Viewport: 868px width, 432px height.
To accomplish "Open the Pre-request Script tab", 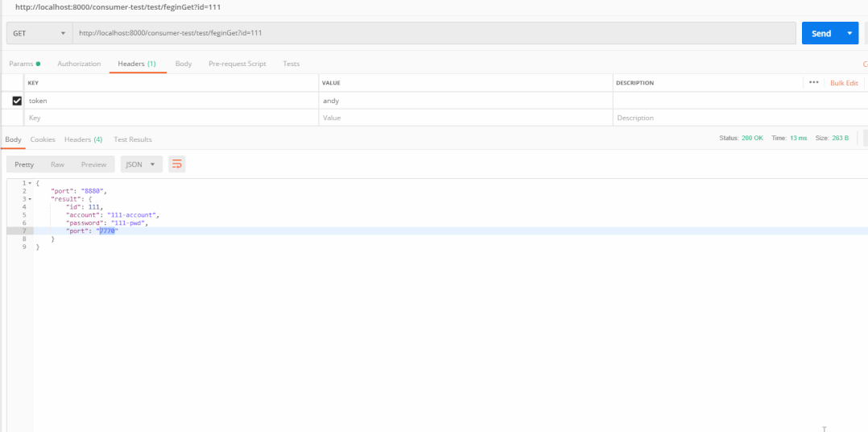I will tap(237, 64).
